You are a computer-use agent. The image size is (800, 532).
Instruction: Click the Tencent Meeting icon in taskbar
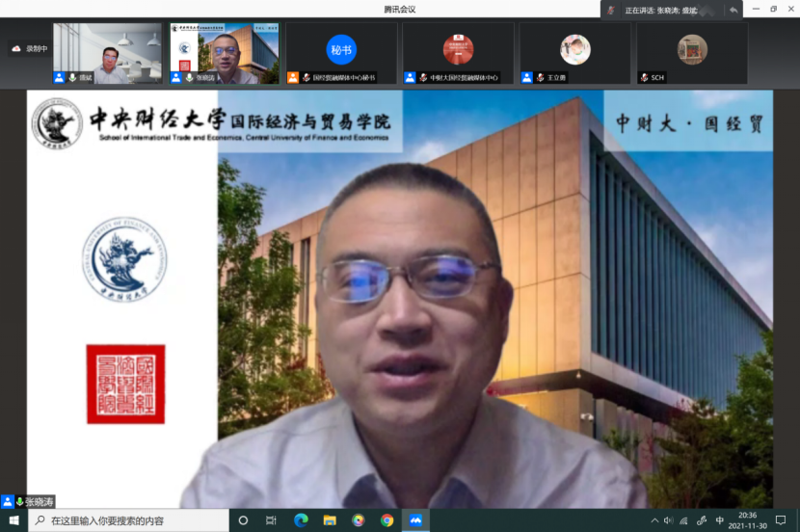415,520
